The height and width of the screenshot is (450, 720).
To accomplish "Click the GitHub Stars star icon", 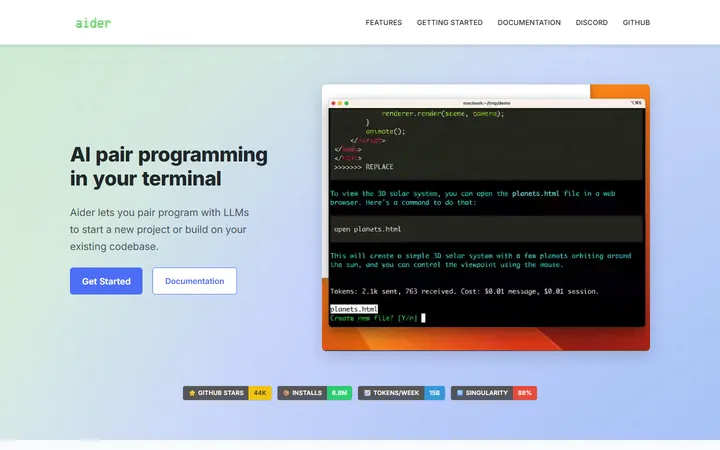I will click(192, 393).
